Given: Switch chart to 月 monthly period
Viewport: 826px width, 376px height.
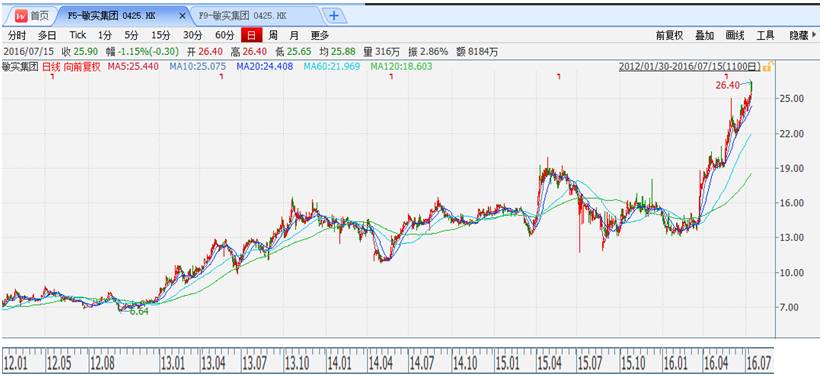Looking at the screenshot, I should pos(294,35).
